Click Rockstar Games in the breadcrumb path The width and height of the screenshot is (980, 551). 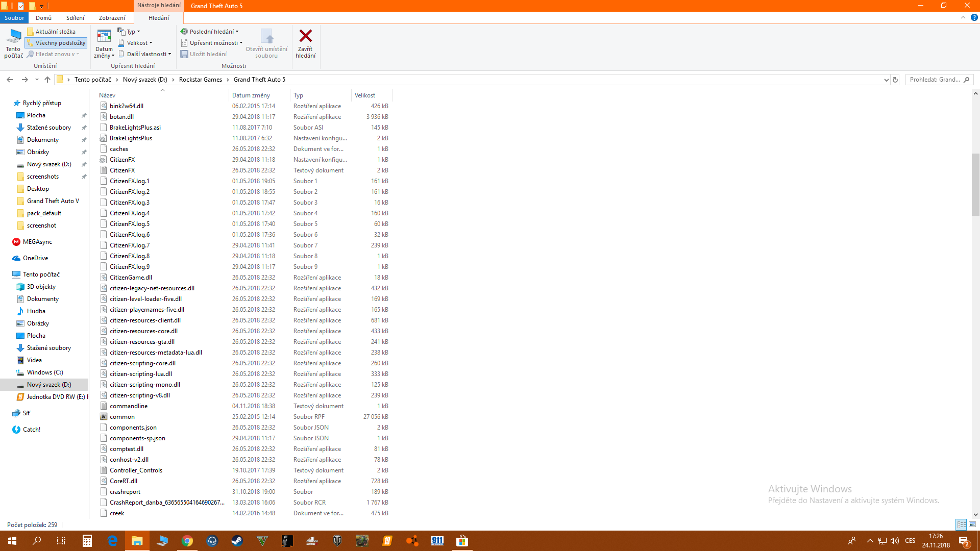pos(200,80)
